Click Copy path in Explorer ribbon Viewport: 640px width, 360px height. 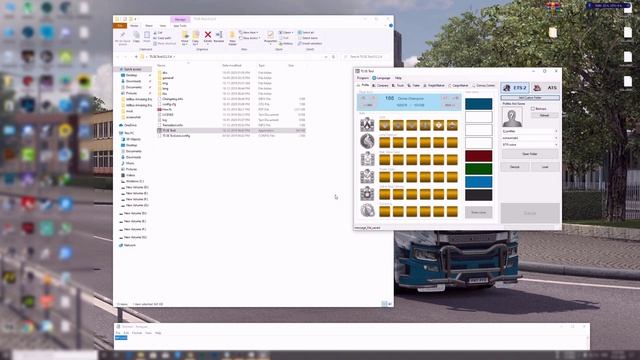tap(162, 38)
